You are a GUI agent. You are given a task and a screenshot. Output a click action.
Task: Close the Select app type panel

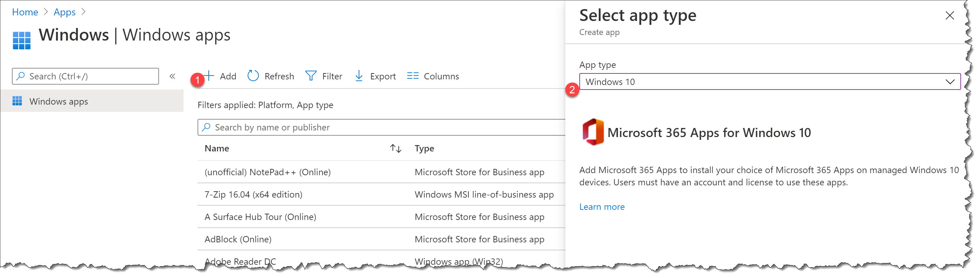tap(950, 16)
